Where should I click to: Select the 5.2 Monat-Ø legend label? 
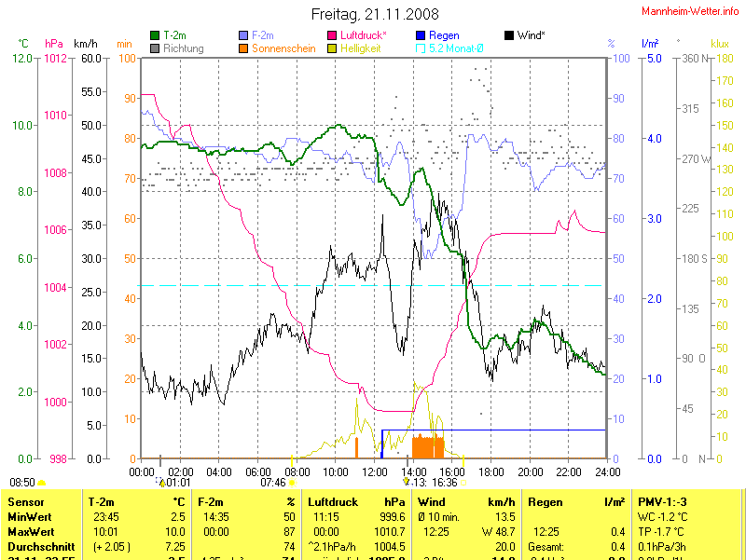click(456, 48)
